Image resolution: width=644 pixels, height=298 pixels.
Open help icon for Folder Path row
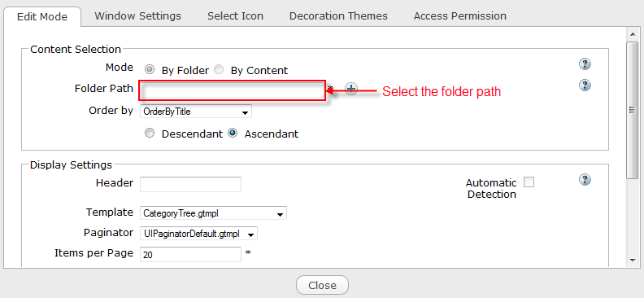(x=585, y=85)
